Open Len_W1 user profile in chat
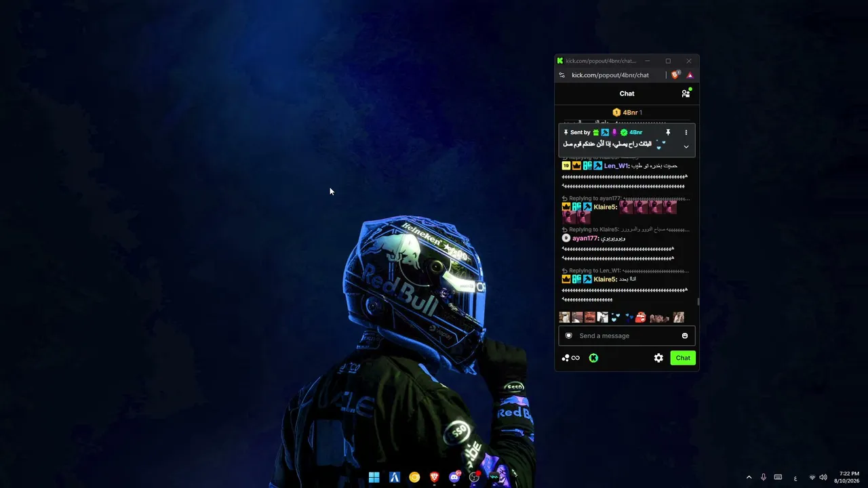The image size is (868, 488). point(616,166)
